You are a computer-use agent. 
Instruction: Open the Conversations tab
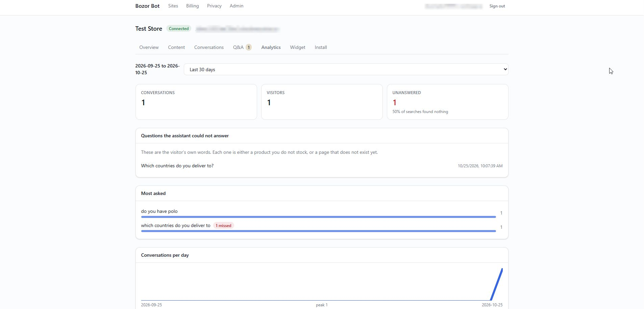pos(209,47)
